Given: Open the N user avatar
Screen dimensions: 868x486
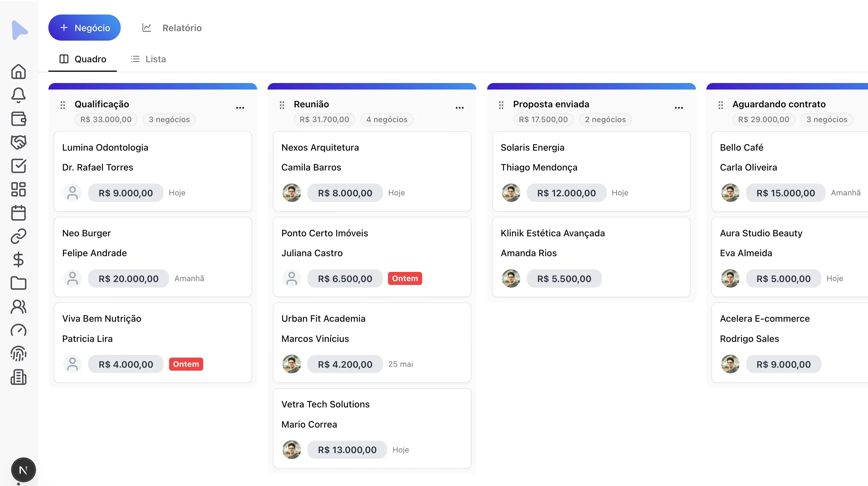Looking at the screenshot, I should (23, 470).
